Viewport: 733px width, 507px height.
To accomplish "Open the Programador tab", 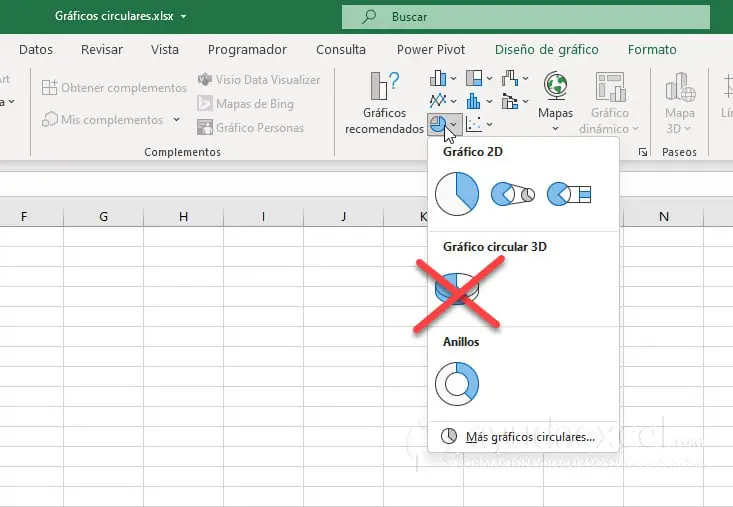I will tap(247, 49).
